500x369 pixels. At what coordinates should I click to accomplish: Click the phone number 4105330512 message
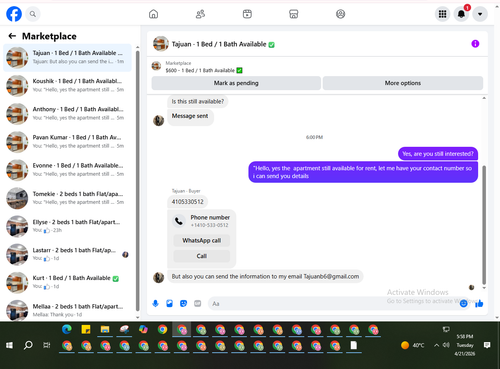click(x=188, y=202)
